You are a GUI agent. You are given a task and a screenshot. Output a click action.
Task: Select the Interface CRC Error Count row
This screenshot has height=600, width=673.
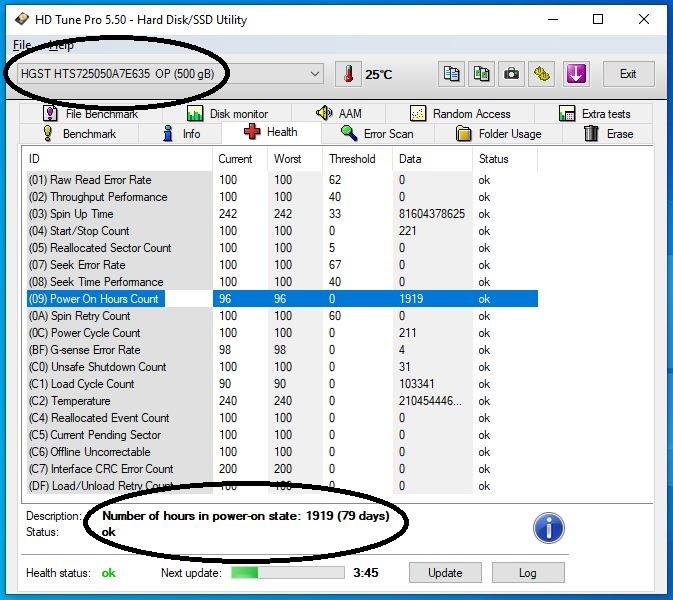click(x=282, y=469)
